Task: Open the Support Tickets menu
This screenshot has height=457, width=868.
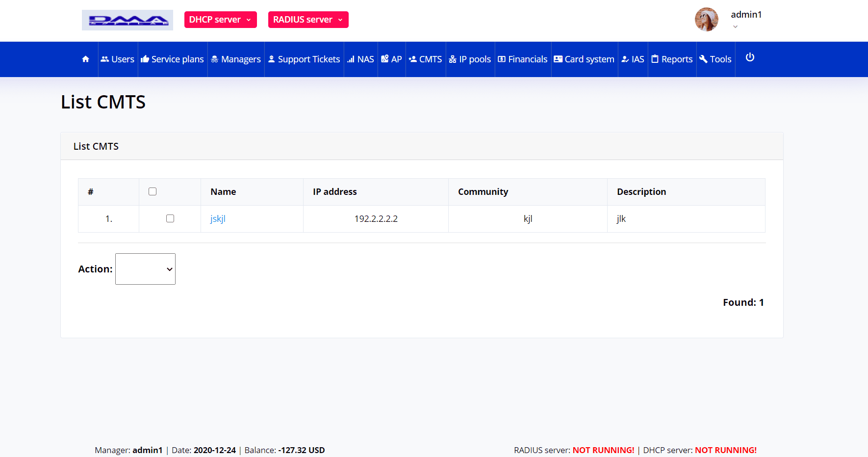Action: click(304, 59)
